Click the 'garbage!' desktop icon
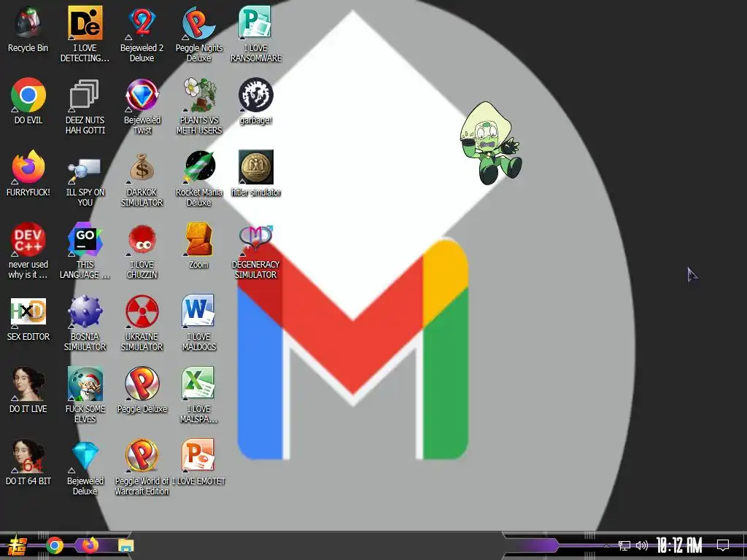Image resolution: width=747 pixels, height=560 pixels. (x=255, y=96)
